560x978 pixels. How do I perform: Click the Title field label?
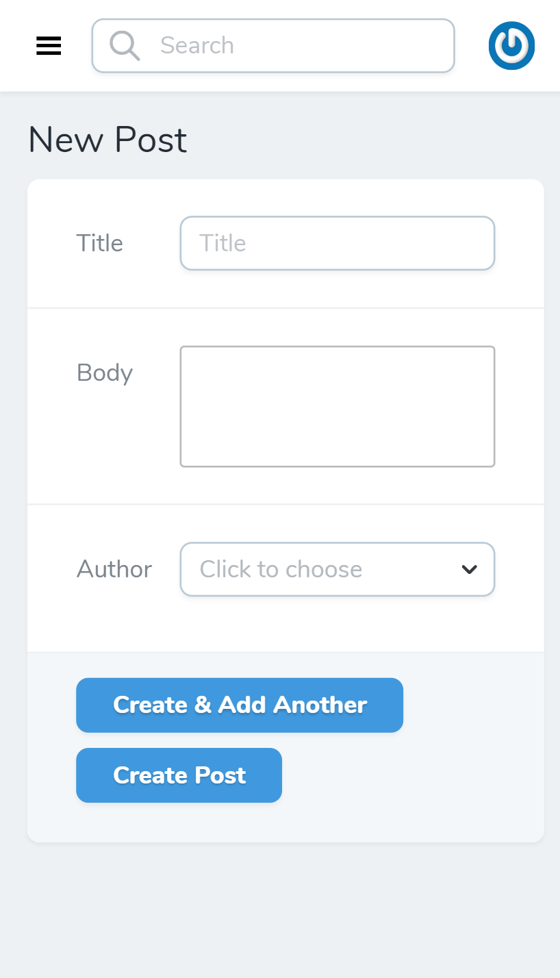pos(99,243)
